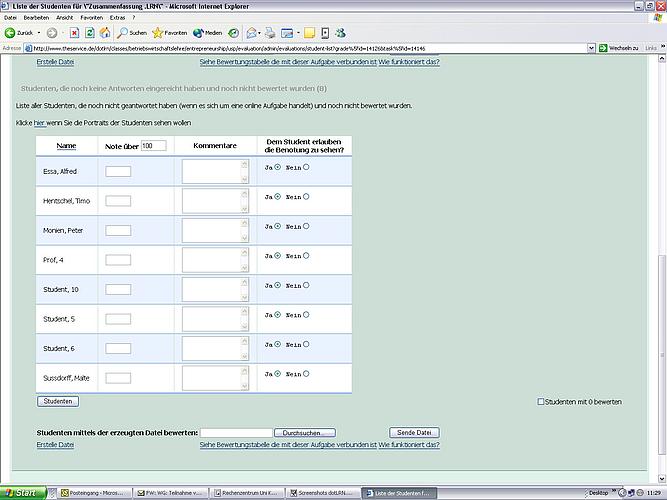Screen dimensions: 667x500
Task: Switch to Screenshots dotLRN taskbar item
Action: [x=323, y=493]
